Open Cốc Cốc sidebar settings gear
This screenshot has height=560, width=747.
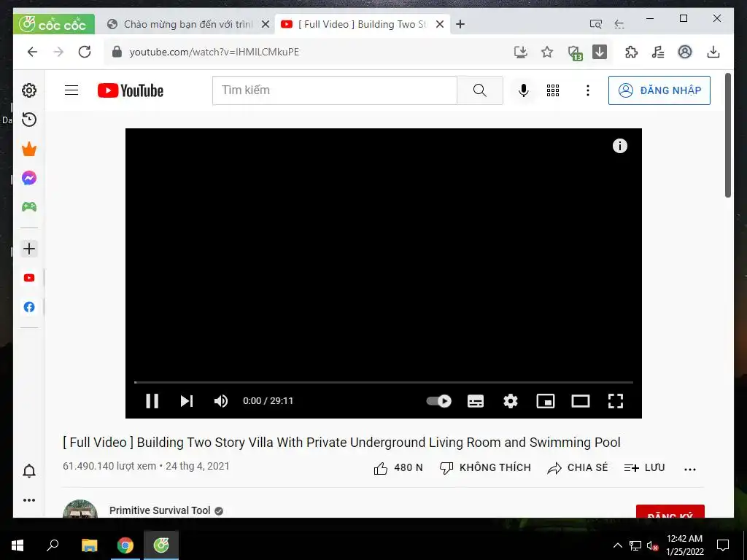pos(29,90)
